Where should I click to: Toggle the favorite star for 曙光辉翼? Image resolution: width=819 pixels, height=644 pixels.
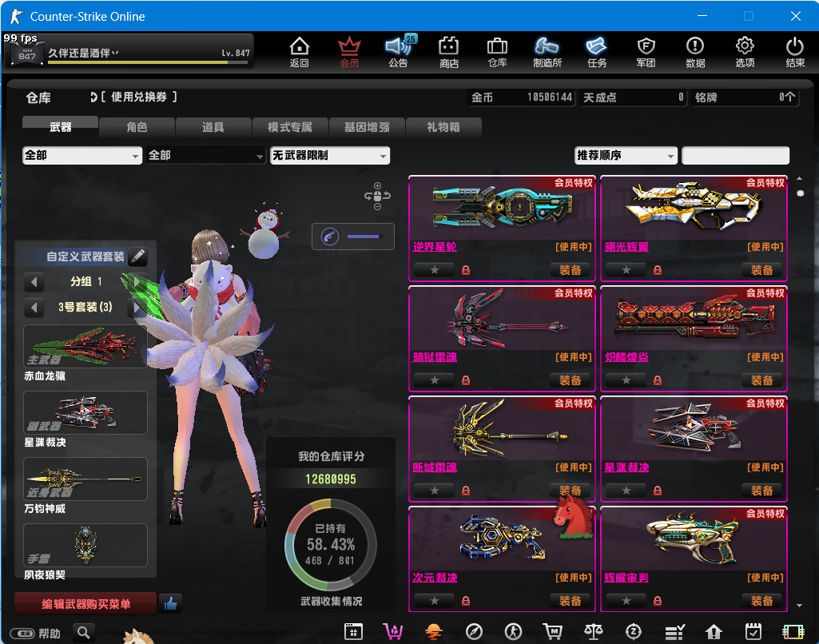point(626,270)
